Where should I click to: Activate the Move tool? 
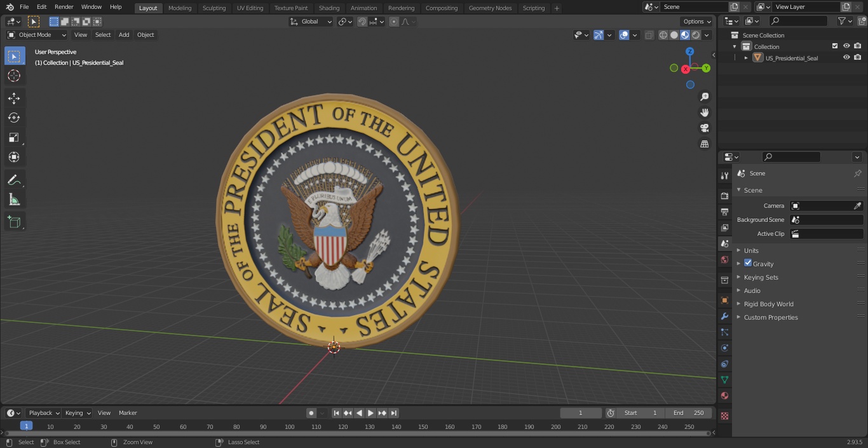coord(14,98)
